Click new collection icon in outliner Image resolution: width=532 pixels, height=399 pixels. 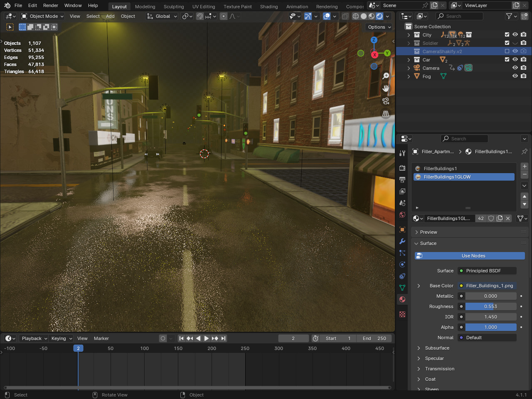pos(525,16)
